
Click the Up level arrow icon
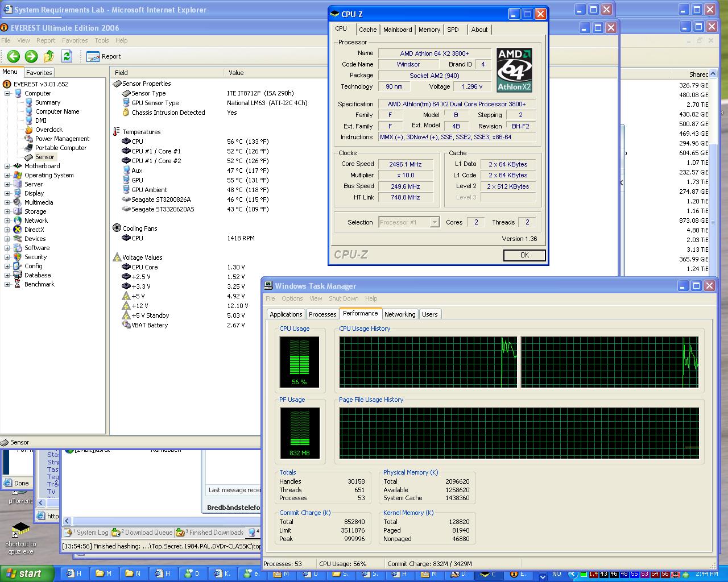click(49, 56)
